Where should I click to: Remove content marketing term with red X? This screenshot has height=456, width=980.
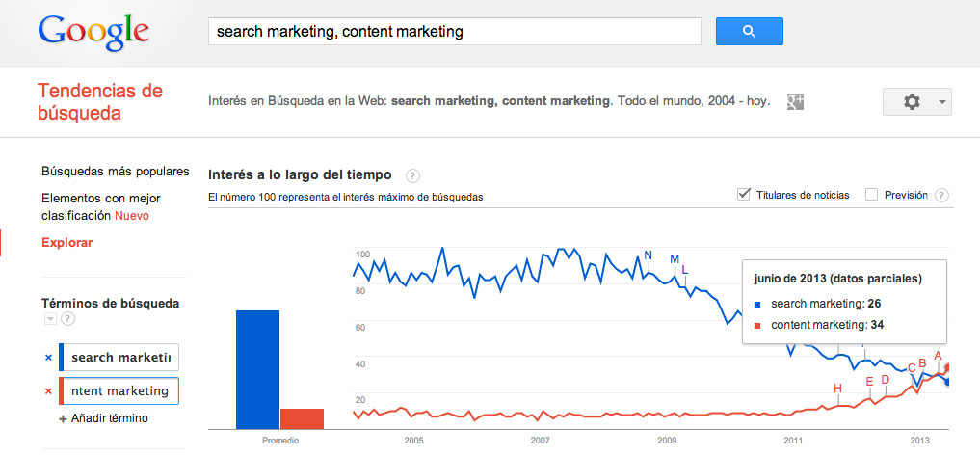48,391
